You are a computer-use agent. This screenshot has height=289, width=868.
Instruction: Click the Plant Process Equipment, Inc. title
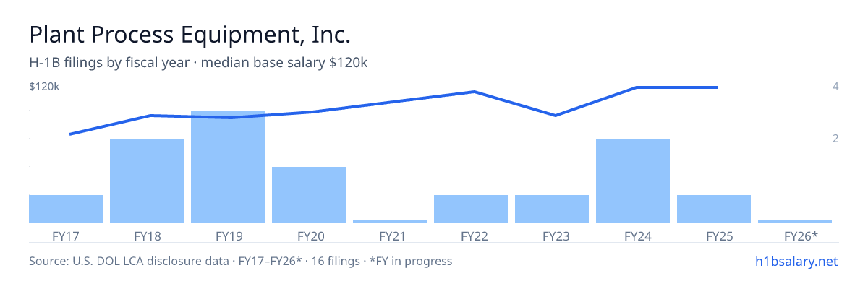190,35
